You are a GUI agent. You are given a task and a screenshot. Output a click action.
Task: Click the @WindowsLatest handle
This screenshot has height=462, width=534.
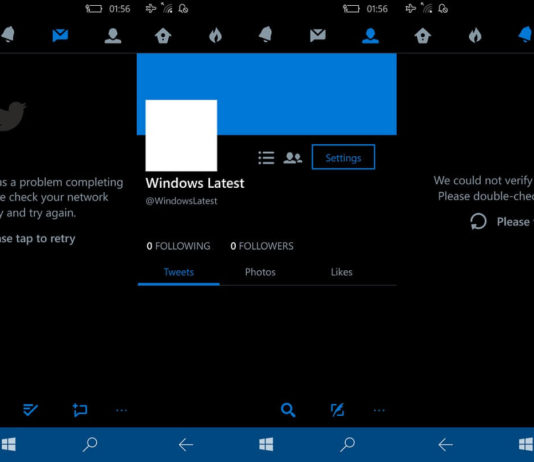[181, 201]
